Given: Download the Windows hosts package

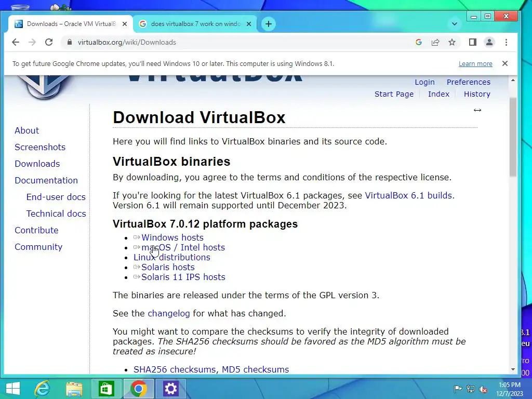Looking at the screenshot, I should tap(172, 237).
